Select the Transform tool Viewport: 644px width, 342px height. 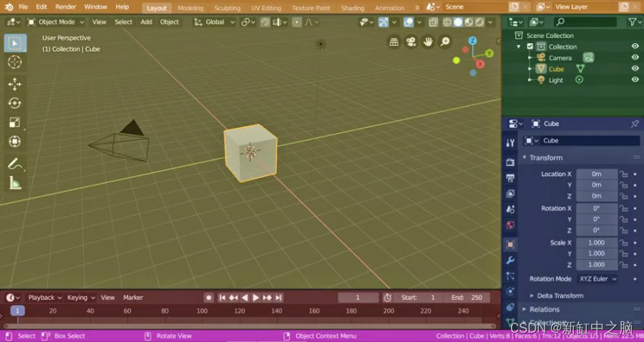(x=15, y=141)
